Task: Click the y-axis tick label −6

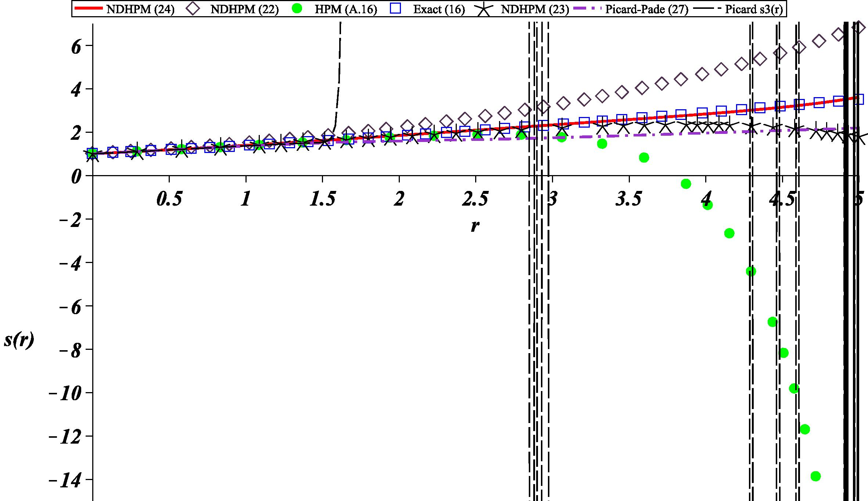Action: point(70,308)
